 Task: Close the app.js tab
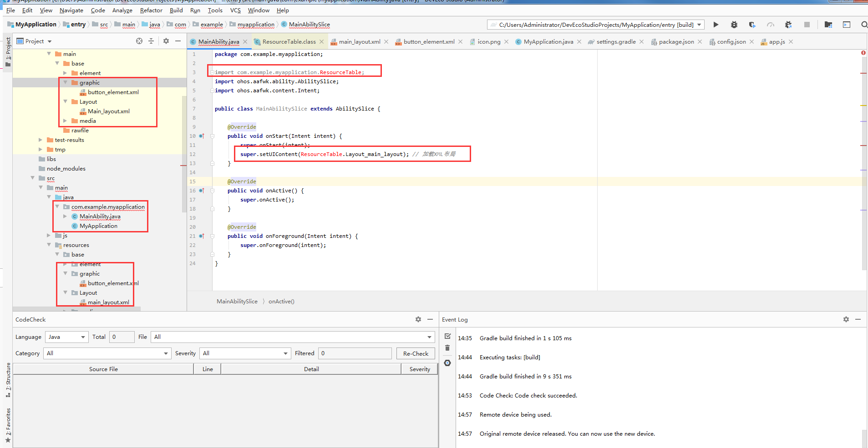(x=791, y=41)
